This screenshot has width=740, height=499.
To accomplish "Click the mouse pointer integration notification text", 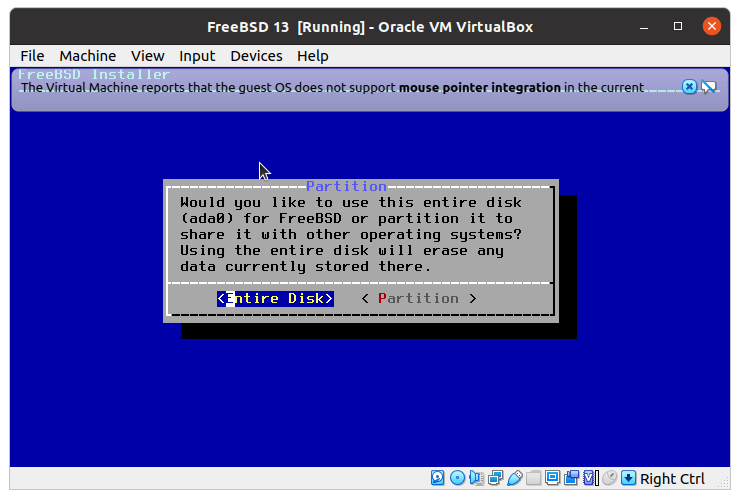I will point(332,88).
